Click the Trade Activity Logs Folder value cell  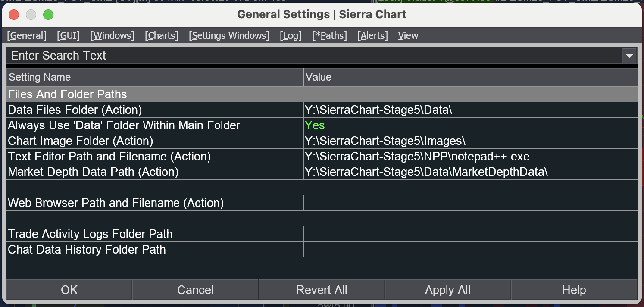tap(471, 234)
